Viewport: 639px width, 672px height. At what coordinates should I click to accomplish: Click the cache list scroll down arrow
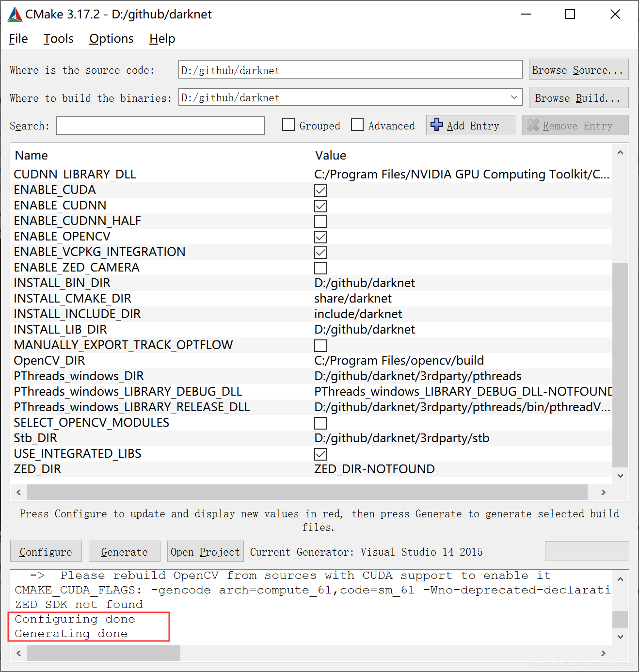pyautogui.click(x=620, y=476)
